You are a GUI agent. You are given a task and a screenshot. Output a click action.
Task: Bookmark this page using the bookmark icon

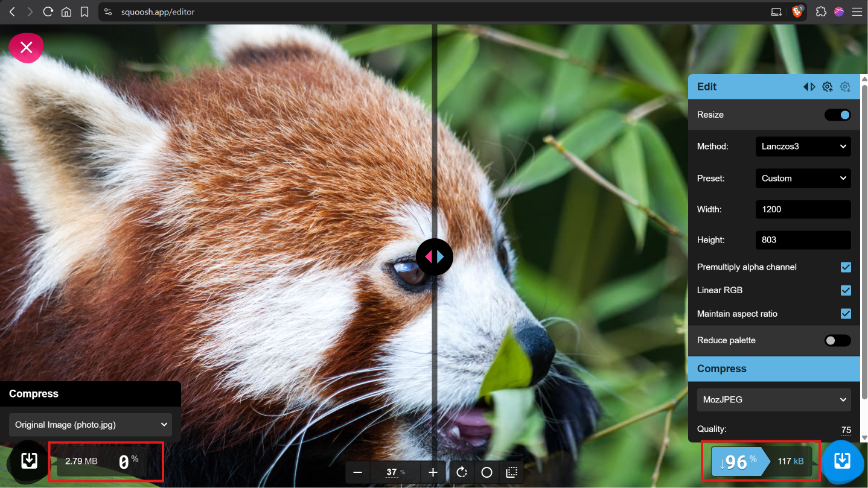[x=85, y=11]
